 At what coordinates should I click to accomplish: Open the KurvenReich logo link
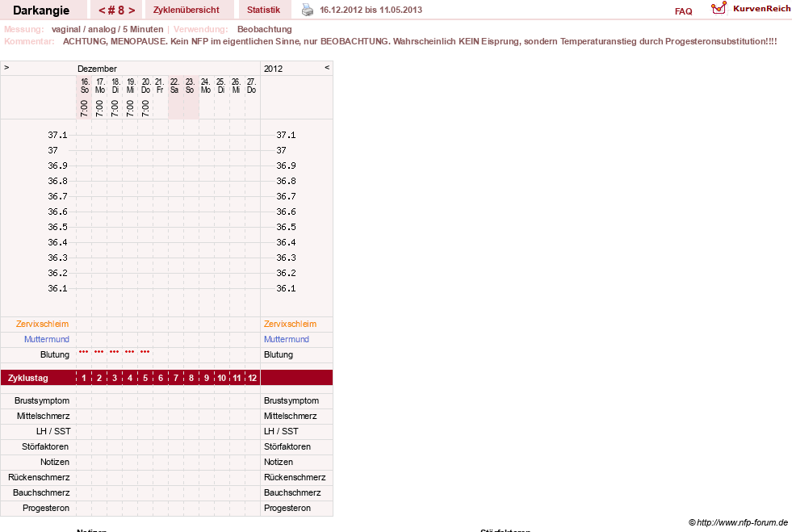[x=751, y=9]
